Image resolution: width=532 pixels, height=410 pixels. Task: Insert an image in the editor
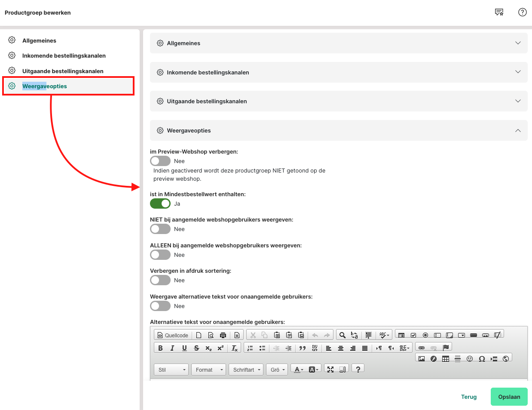(422, 359)
